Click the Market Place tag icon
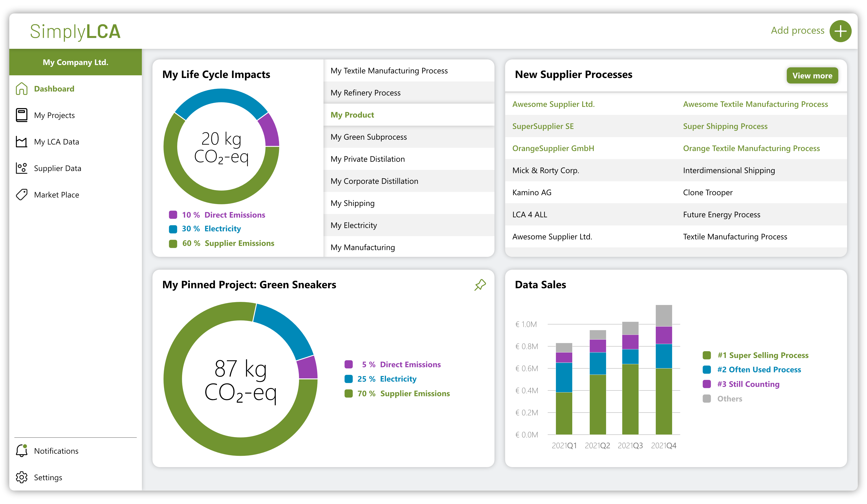Image resolution: width=867 pixels, height=504 pixels. pos(21,195)
